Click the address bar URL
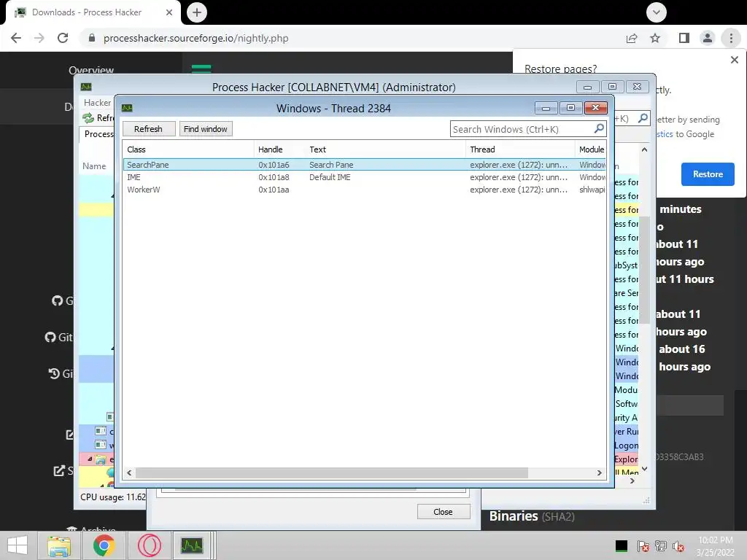Image resolution: width=747 pixels, height=560 pixels. 196,38
